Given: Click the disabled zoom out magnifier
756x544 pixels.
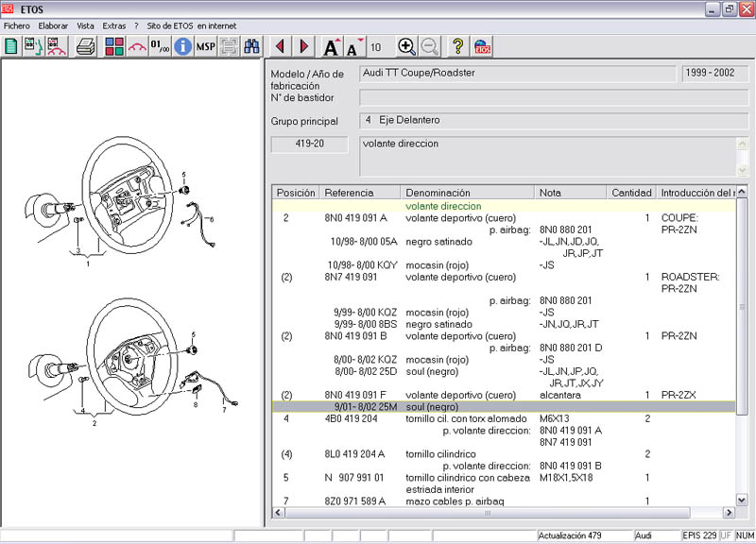Looking at the screenshot, I should point(430,46).
